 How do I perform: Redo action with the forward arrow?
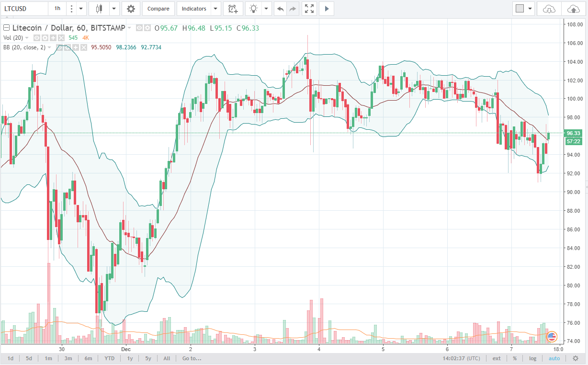[293, 9]
